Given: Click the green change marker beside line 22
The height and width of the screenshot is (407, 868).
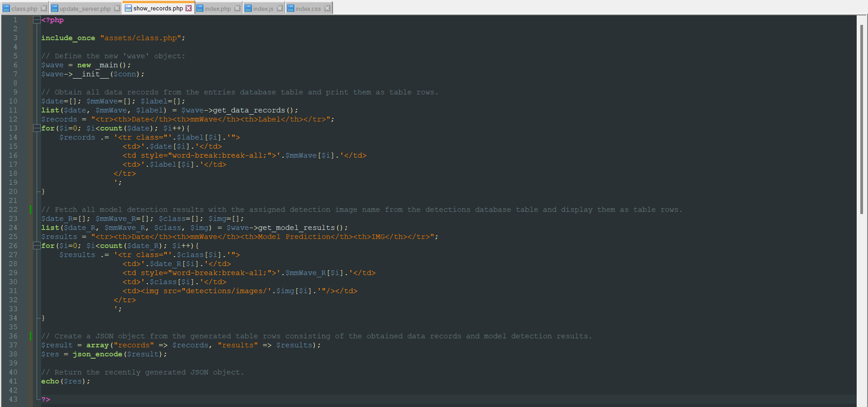Looking at the screenshot, I should [30, 209].
